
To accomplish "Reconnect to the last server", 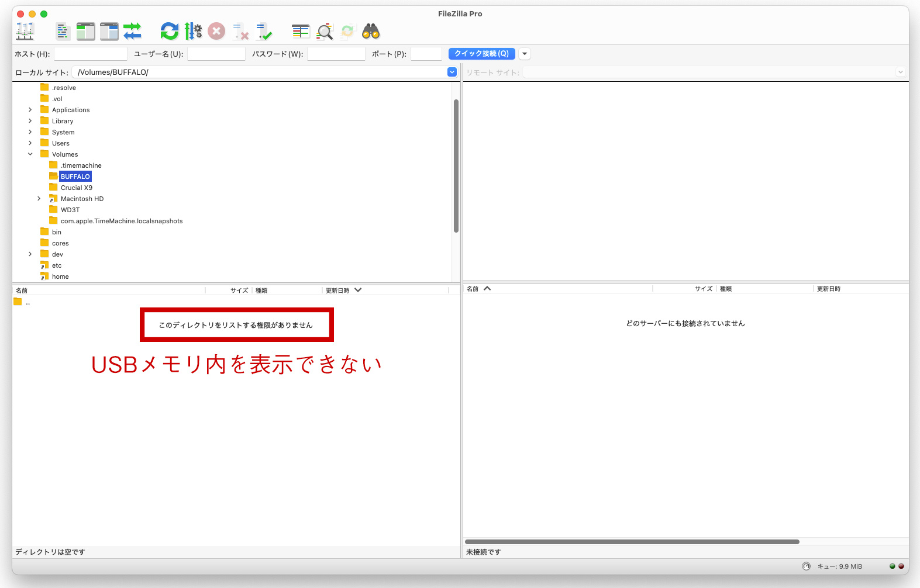I will pos(264,32).
